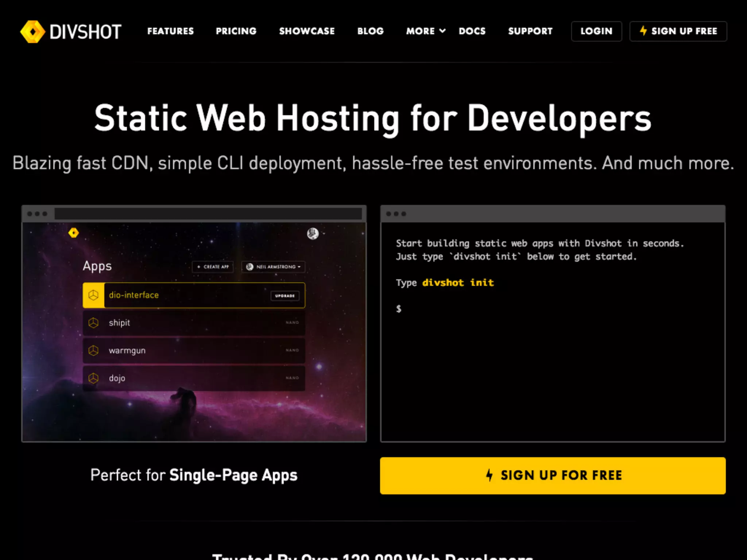The image size is (747, 560).
Task: Open the Features menu item
Action: pyautogui.click(x=170, y=31)
